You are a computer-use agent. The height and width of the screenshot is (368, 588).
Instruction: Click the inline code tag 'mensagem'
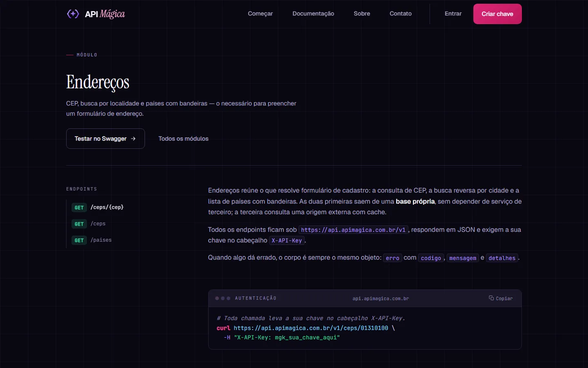463,258
